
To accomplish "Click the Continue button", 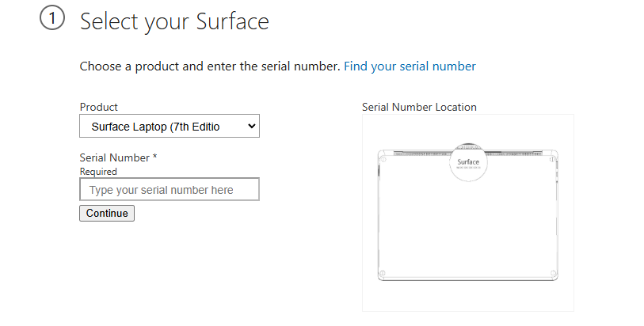I will [x=107, y=213].
